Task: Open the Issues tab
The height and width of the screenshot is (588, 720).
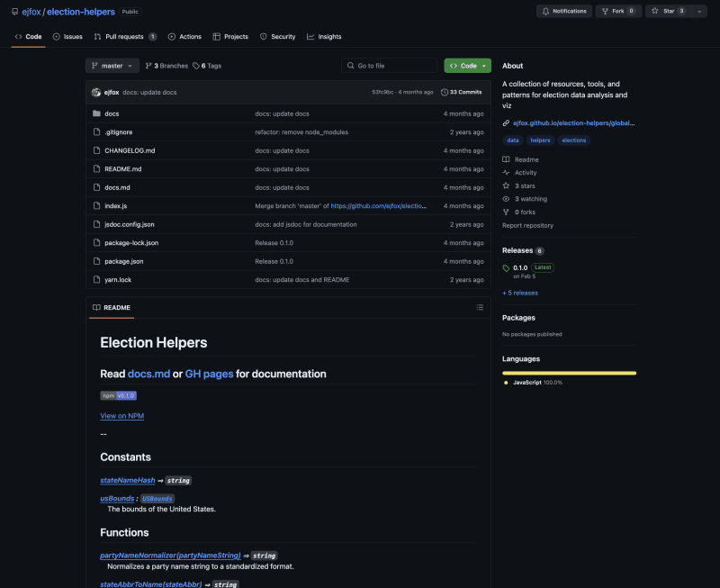Action: click(67, 37)
